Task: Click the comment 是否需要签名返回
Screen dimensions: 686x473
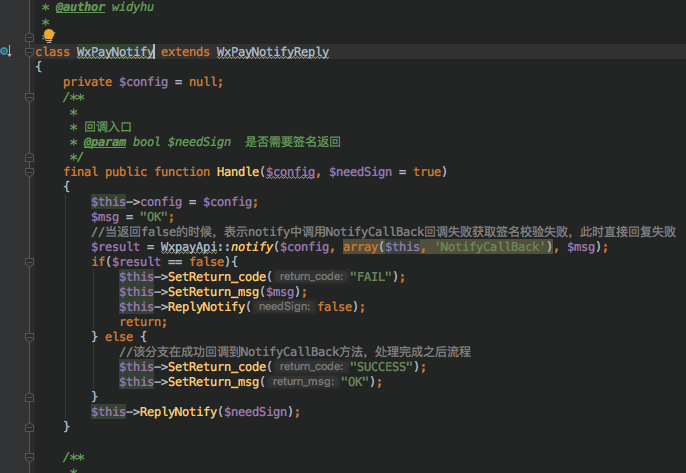Action: [292, 142]
